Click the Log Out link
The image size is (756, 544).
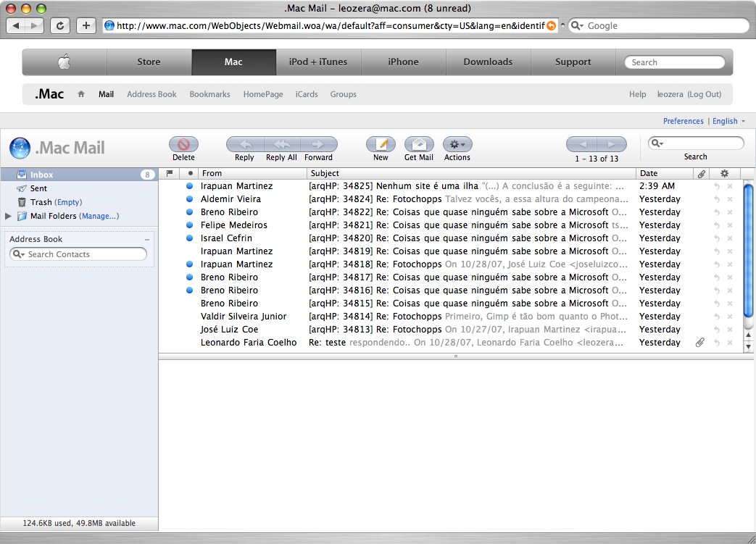pos(705,94)
